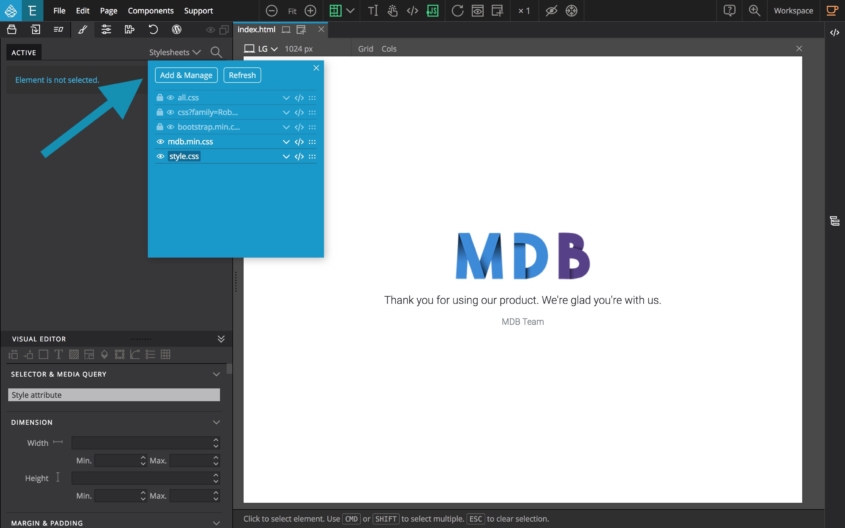The width and height of the screenshot is (845, 528).
Task: Open the code panel on right sidebar
Action: click(x=834, y=32)
